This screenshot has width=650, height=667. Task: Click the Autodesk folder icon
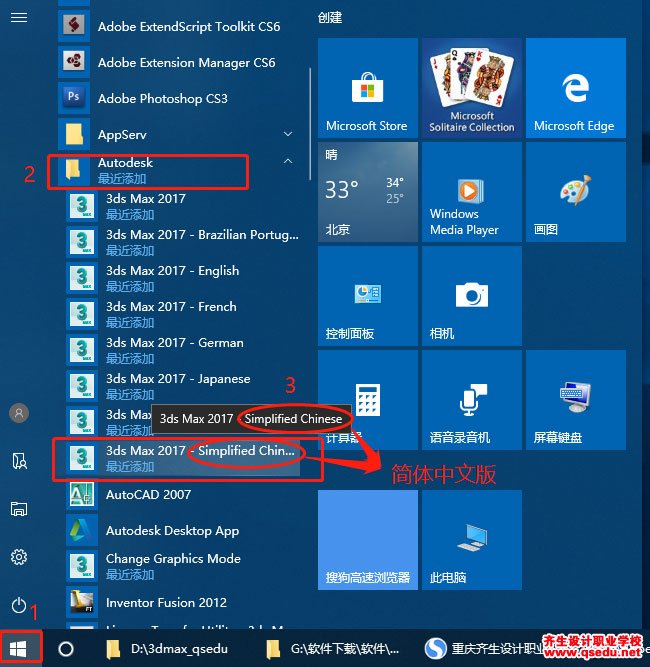(74, 170)
